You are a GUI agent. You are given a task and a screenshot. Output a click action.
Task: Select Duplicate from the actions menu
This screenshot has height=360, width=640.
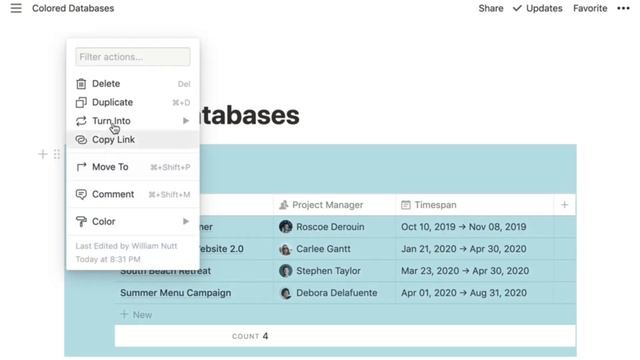coord(133,102)
